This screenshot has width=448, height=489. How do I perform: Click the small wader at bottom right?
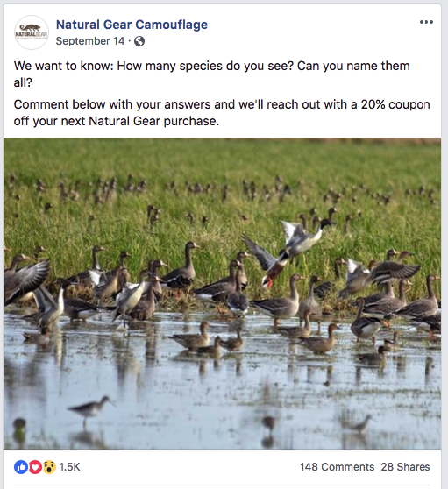(360, 424)
